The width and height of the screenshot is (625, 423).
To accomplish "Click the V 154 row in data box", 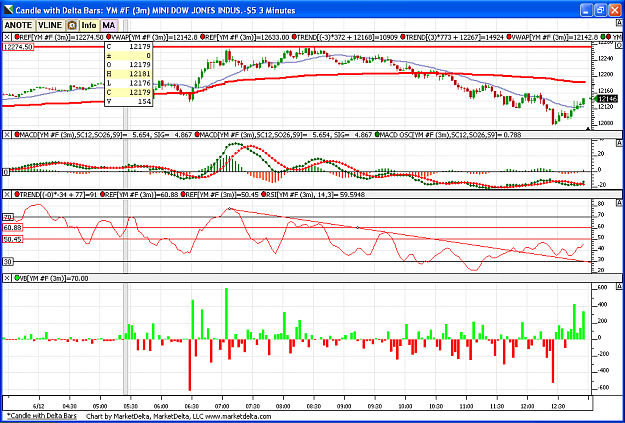I will 129,102.
